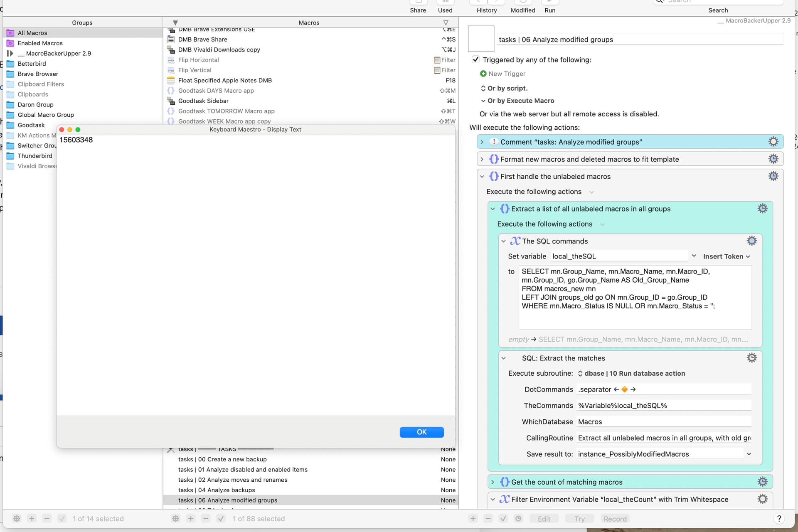The width and height of the screenshot is (798, 532).
Task: Collapse The SQL commands action
Action: (x=503, y=241)
